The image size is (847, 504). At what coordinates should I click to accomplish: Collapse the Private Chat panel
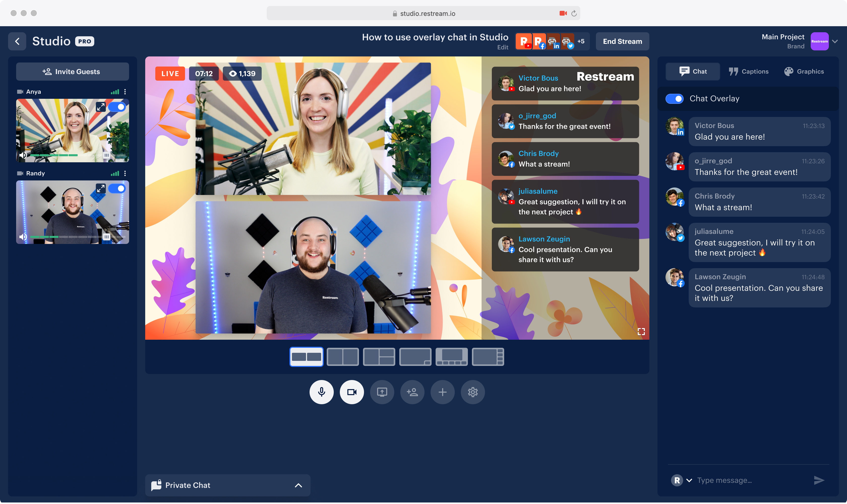[298, 485]
